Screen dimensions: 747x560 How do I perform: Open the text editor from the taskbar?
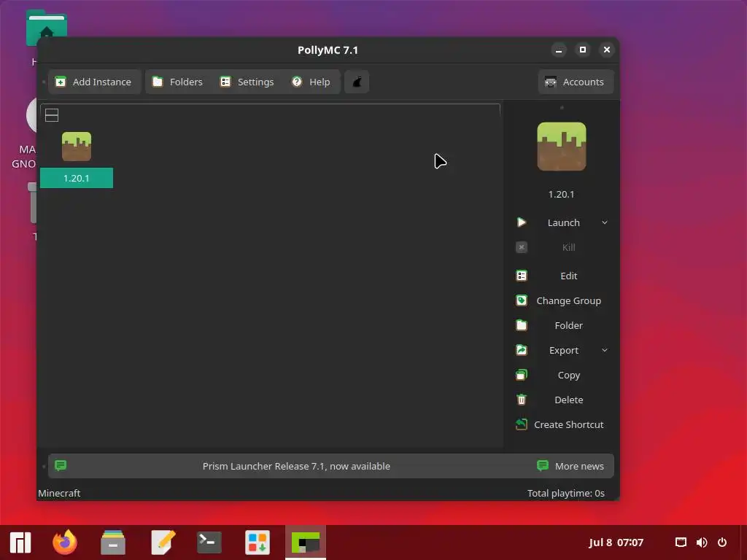163,542
